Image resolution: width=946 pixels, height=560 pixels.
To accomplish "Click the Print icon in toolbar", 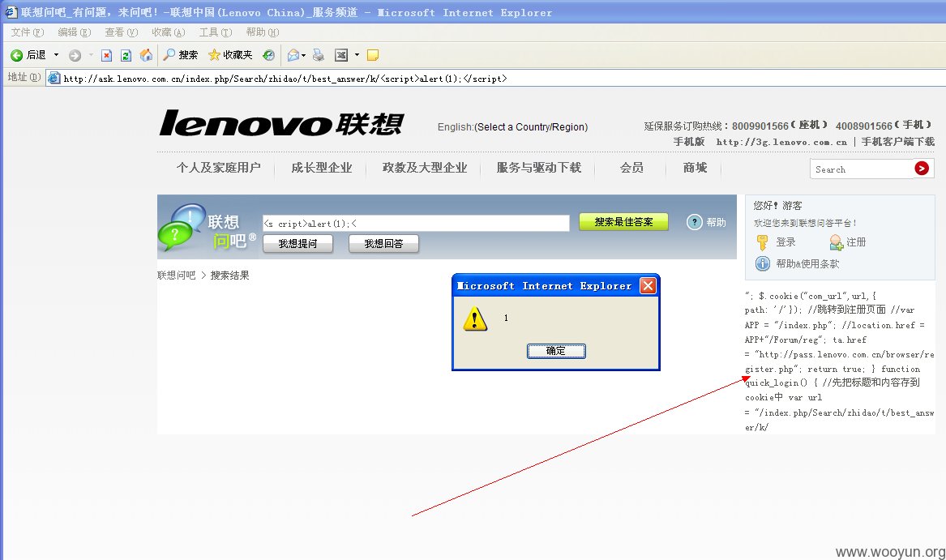I will (319, 56).
